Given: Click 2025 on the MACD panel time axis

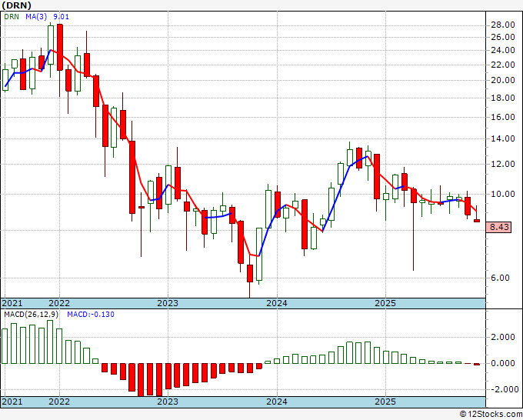Looking at the screenshot, I should pyautogui.click(x=385, y=402).
